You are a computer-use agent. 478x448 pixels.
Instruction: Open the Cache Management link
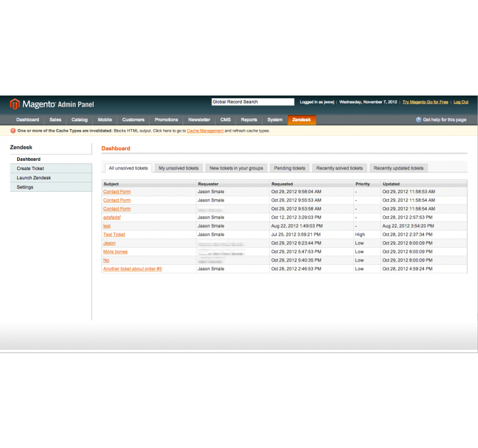pyautogui.click(x=205, y=130)
